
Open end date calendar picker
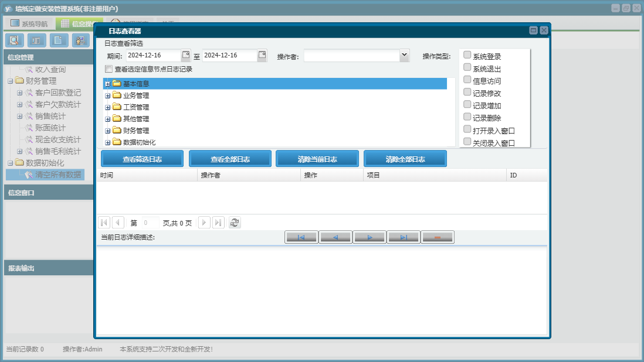point(262,55)
